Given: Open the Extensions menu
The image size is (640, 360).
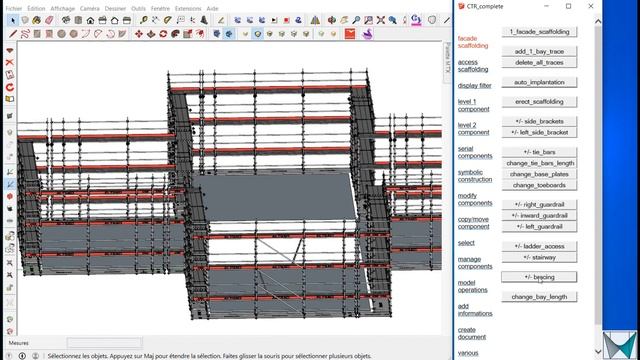Looking at the screenshot, I should click(188, 8).
